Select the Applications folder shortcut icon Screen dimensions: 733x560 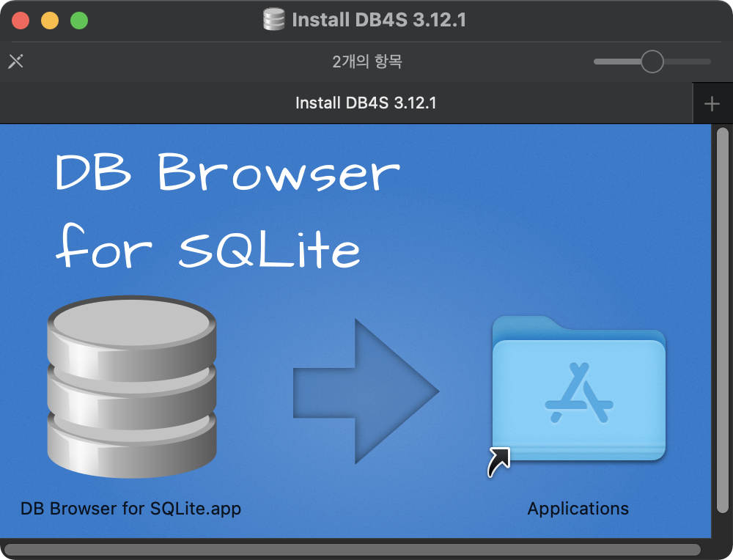pos(578,397)
